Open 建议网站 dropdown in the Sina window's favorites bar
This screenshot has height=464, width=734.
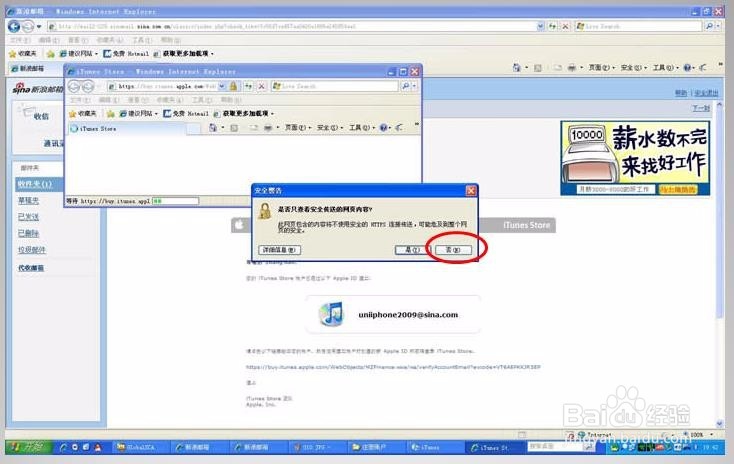78,54
